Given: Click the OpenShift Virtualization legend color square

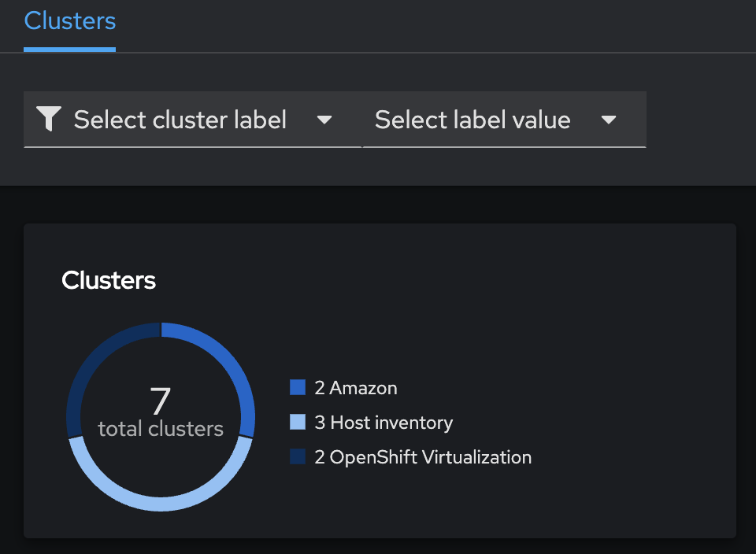Looking at the screenshot, I should pos(298,456).
